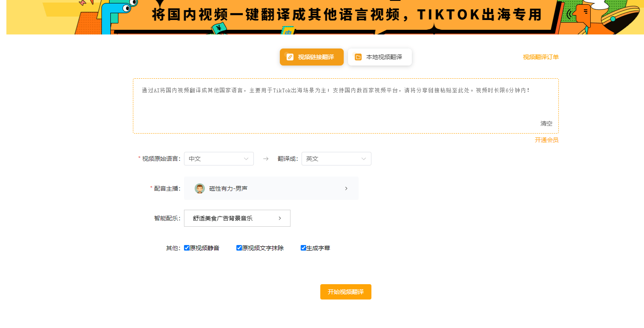Toggle the 生成字幕 checkbox off

pyautogui.click(x=303, y=248)
